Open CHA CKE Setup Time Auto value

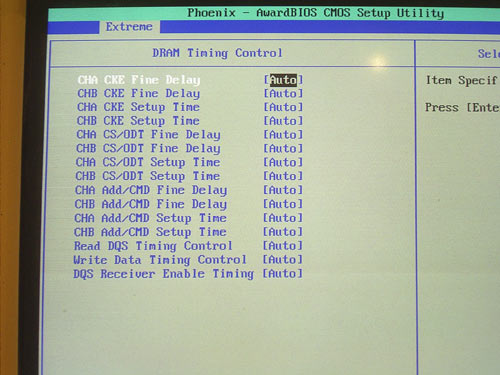pyautogui.click(x=283, y=107)
